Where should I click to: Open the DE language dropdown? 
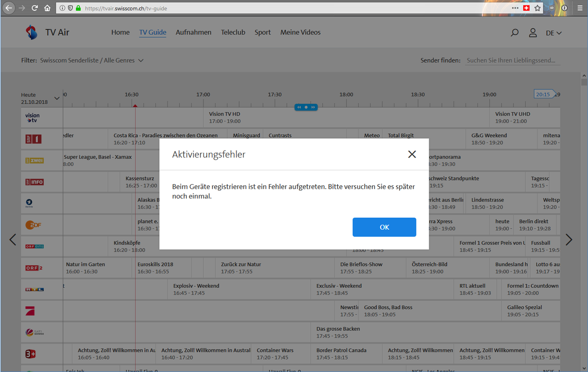point(554,33)
